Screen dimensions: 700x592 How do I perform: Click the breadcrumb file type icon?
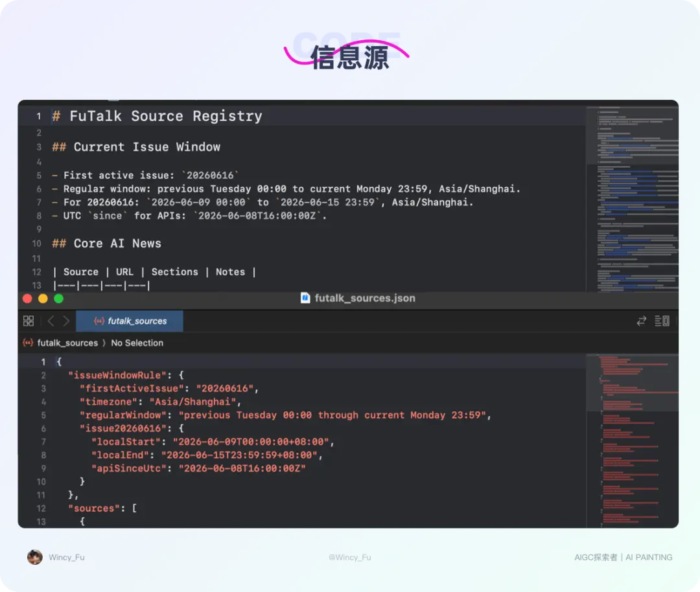28,343
